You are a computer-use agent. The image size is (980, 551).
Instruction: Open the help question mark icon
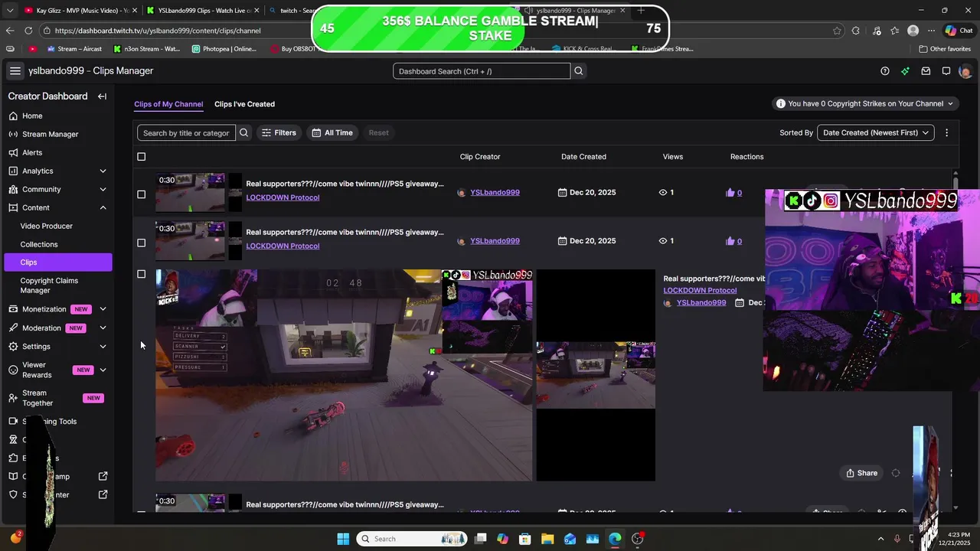(885, 71)
